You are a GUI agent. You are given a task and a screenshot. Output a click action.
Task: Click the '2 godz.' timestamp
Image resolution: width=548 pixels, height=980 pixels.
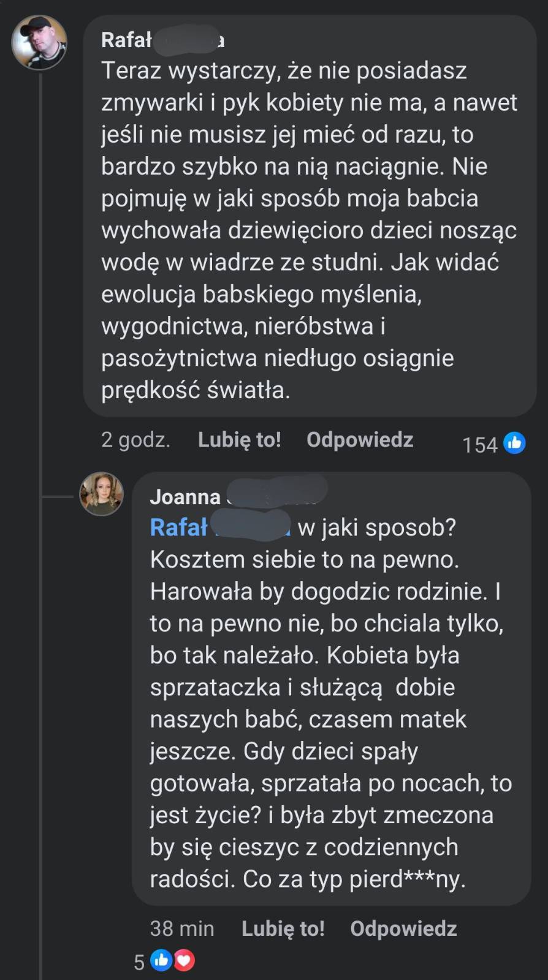click(x=135, y=440)
